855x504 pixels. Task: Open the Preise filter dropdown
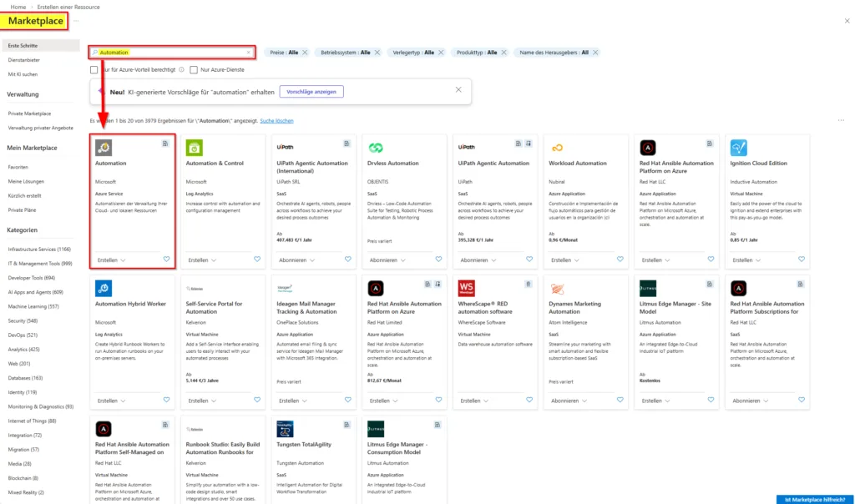point(284,53)
